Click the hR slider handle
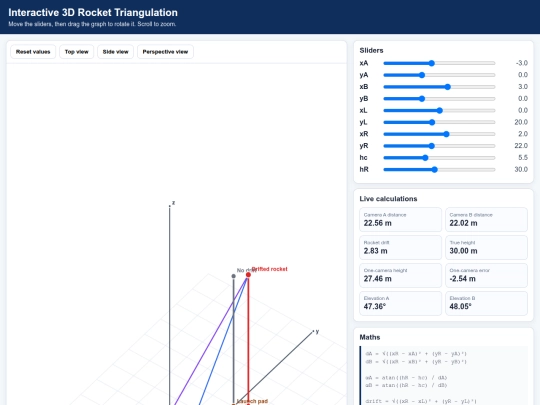 pyautogui.click(x=435, y=169)
